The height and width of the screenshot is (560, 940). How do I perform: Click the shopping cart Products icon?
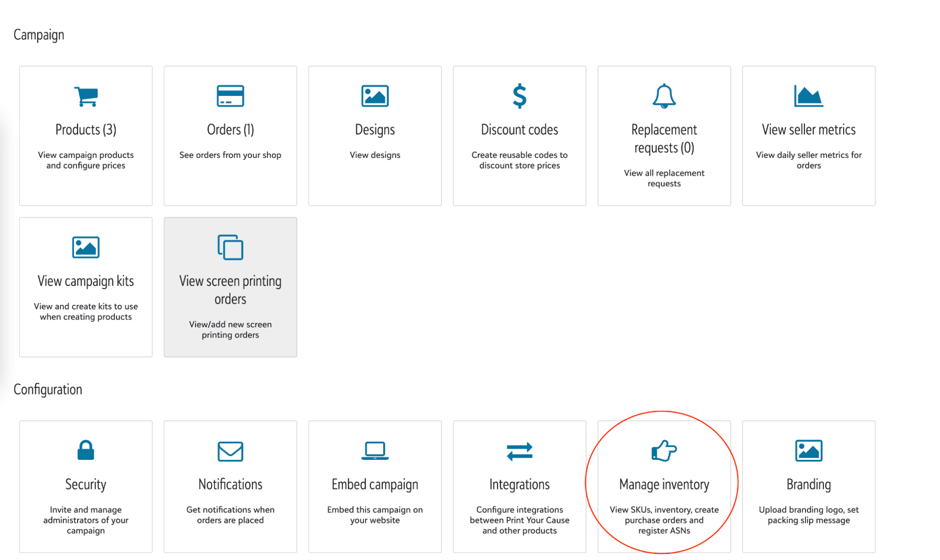tap(86, 96)
